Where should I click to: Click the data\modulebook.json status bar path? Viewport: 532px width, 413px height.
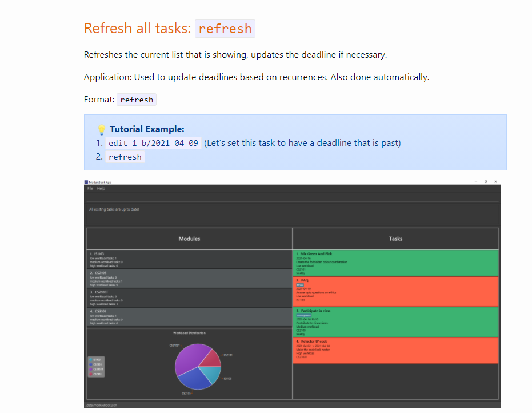(x=101, y=405)
